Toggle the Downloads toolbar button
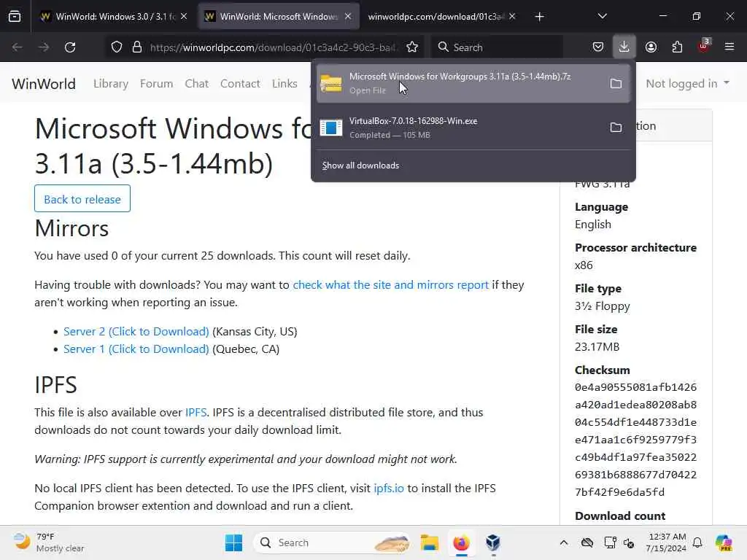The height and width of the screenshot is (560, 747). [624, 47]
